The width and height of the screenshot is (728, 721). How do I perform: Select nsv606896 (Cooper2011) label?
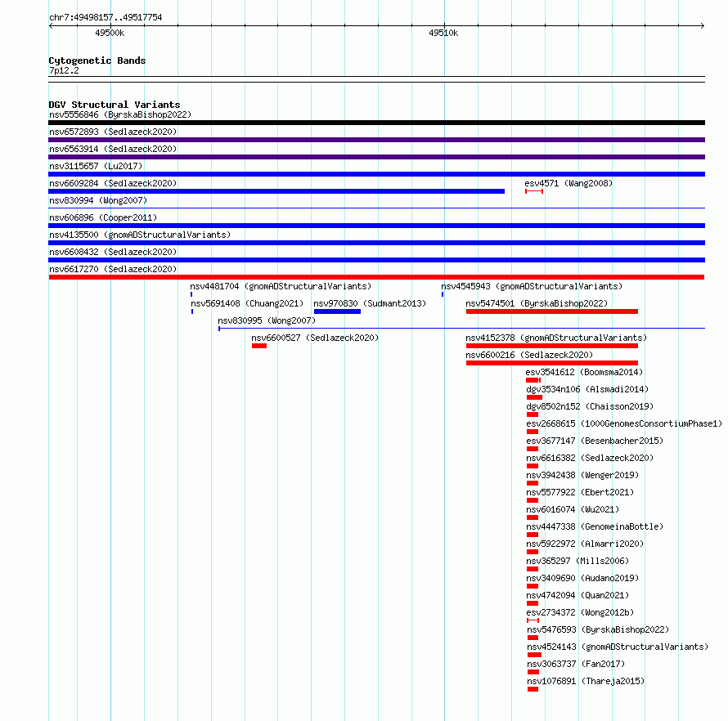point(103,217)
